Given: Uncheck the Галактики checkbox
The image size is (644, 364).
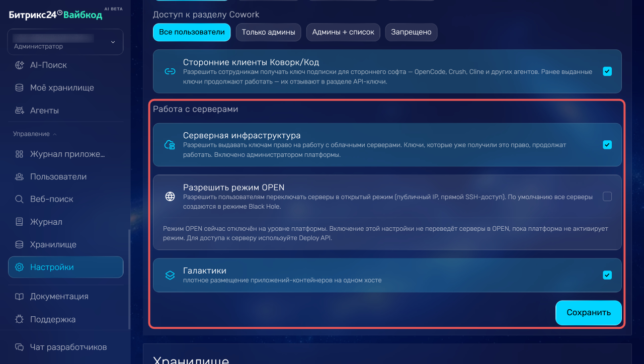Looking at the screenshot, I should (607, 275).
